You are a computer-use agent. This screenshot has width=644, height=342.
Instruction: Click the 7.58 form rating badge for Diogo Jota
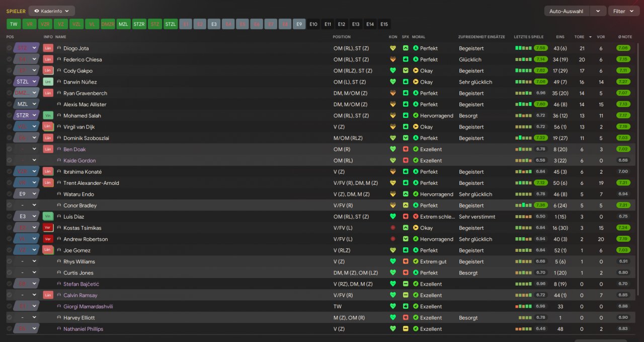pos(541,48)
